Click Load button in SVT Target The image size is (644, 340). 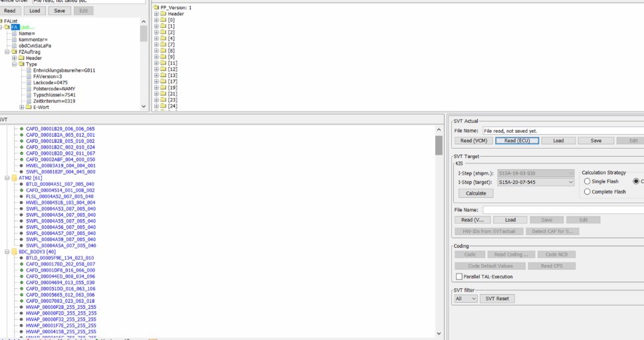coord(510,220)
